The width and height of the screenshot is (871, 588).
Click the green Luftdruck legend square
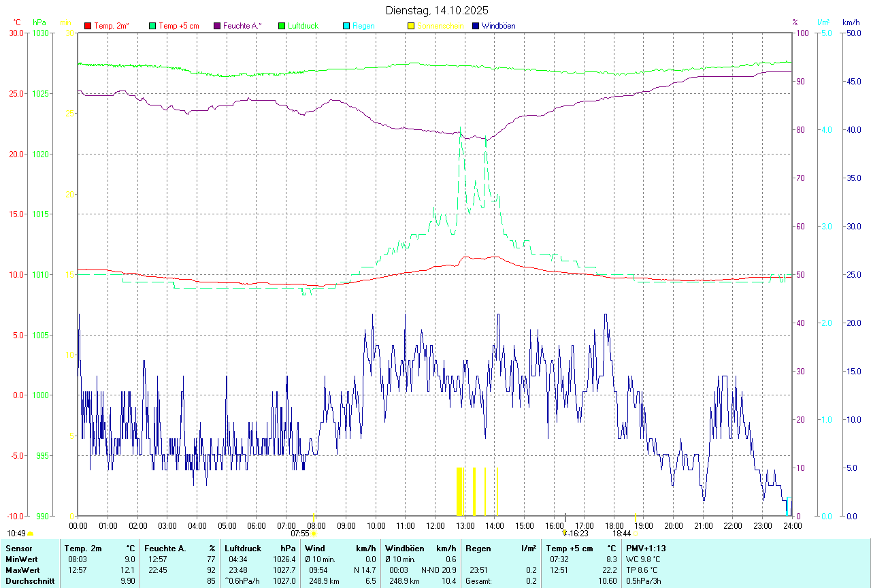[282, 26]
